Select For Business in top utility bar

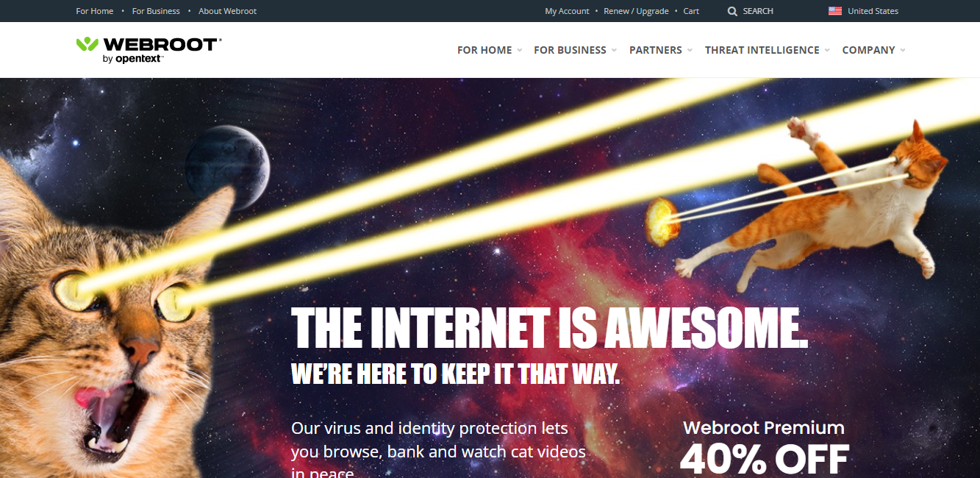(156, 11)
